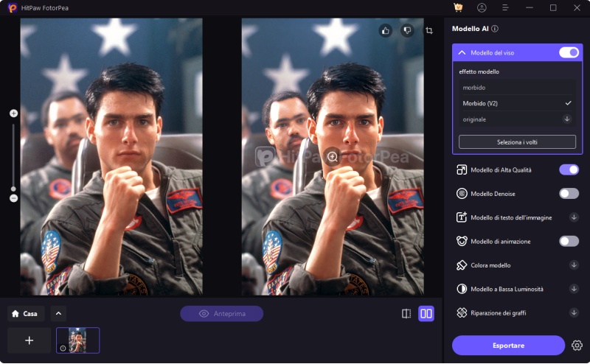
Task: Click the effetto modello heading
Action: click(479, 71)
